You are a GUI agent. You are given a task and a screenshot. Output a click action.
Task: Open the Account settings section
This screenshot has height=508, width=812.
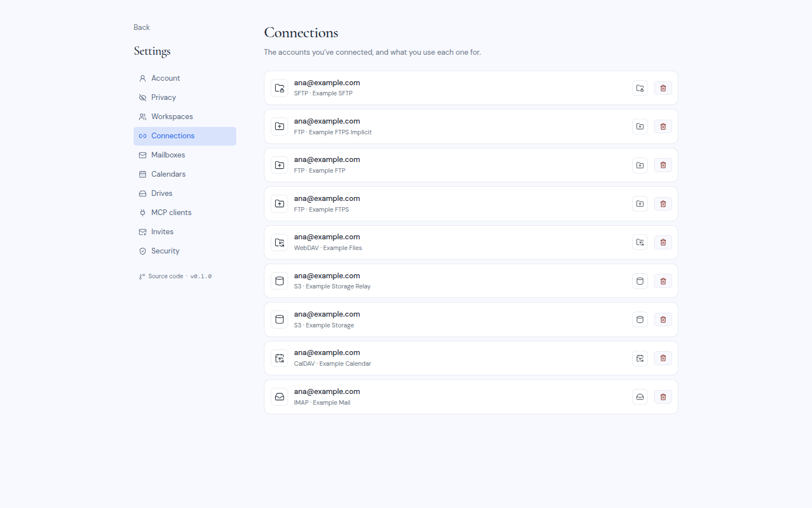coord(185,78)
